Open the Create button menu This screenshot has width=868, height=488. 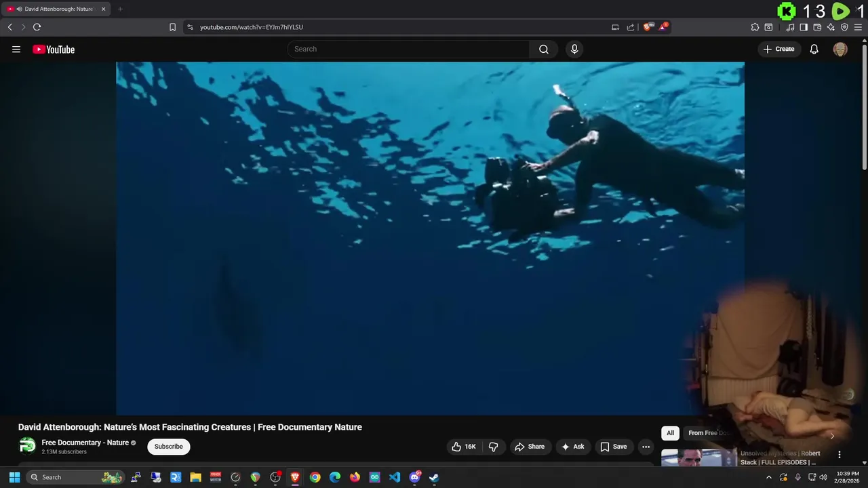[779, 49]
